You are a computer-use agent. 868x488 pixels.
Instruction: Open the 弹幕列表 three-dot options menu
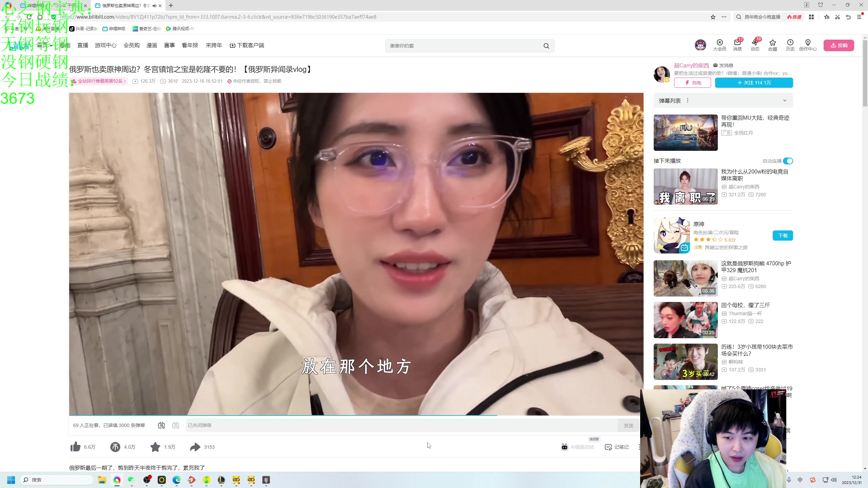(x=688, y=100)
